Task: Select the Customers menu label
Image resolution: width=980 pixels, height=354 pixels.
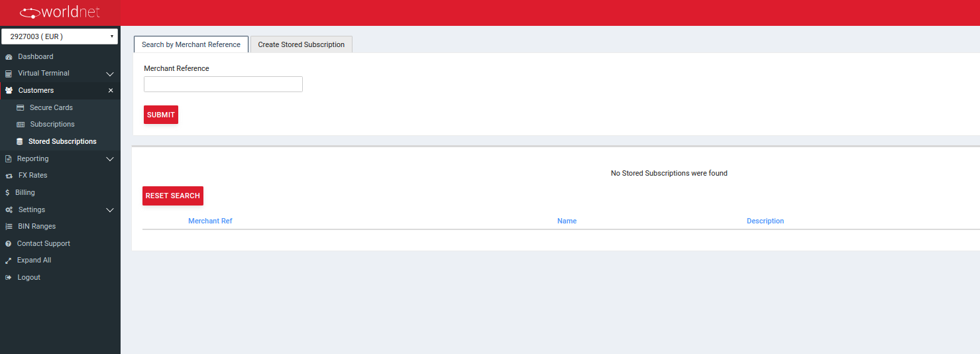Action: tap(36, 91)
